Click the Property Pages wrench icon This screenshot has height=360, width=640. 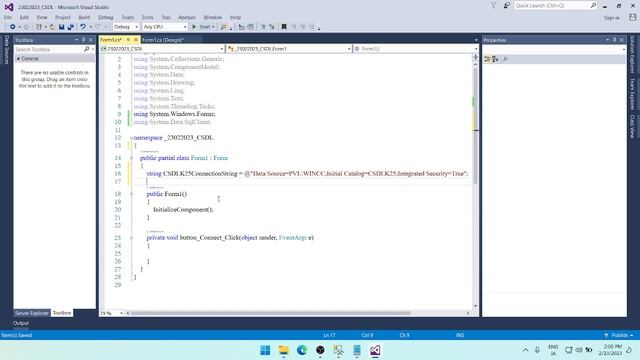[x=505, y=59]
